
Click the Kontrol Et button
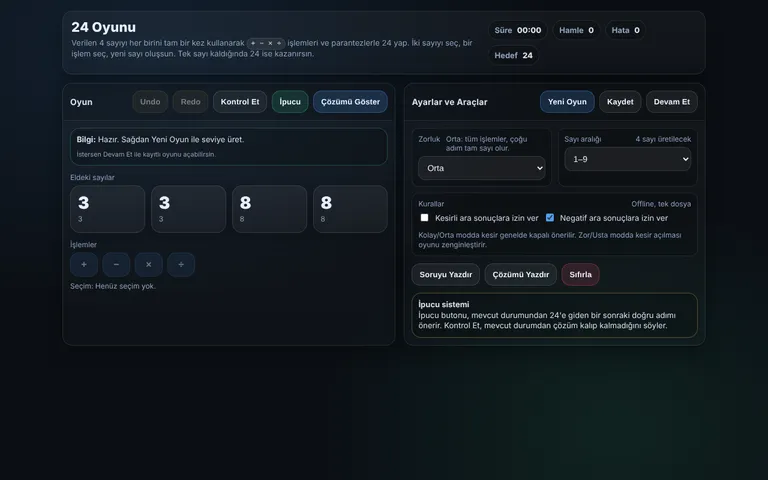coord(240,102)
